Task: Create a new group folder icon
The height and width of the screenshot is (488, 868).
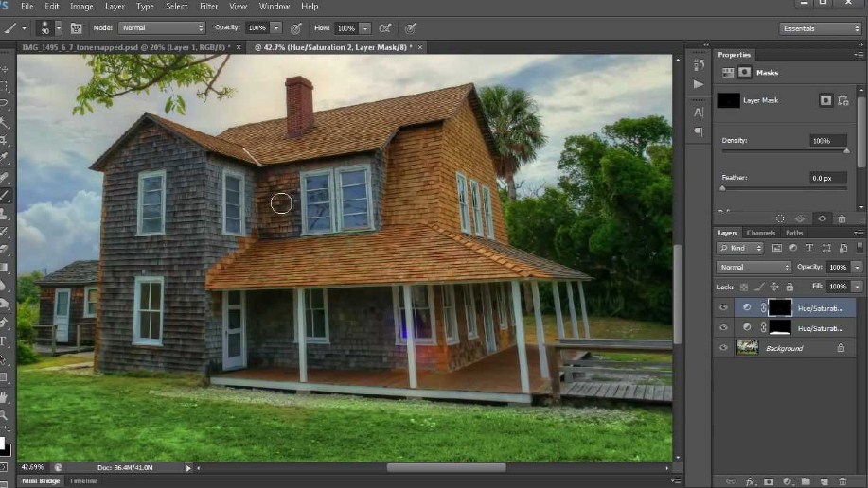Action: [x=806, y=482]
